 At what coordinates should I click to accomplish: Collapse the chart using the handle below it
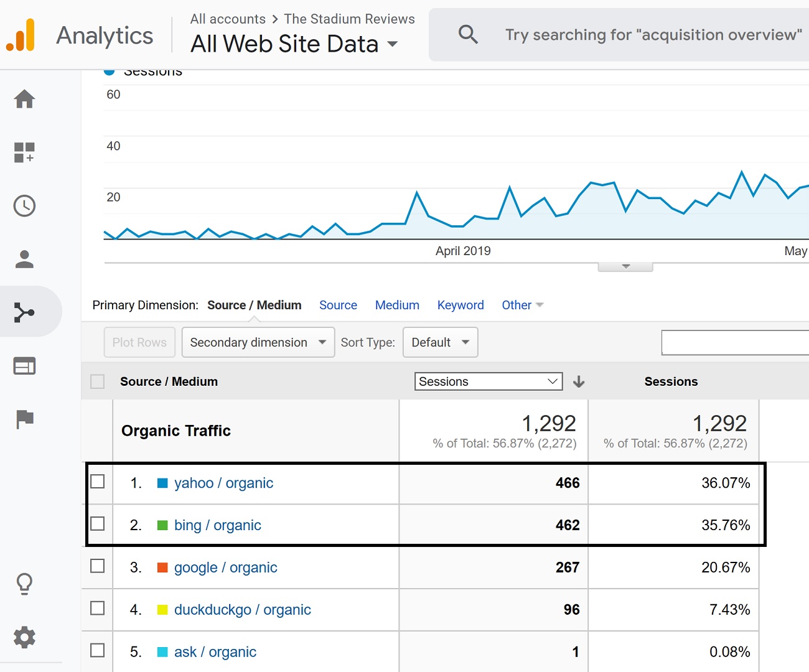pyautogui.click(x=625, y=266)
